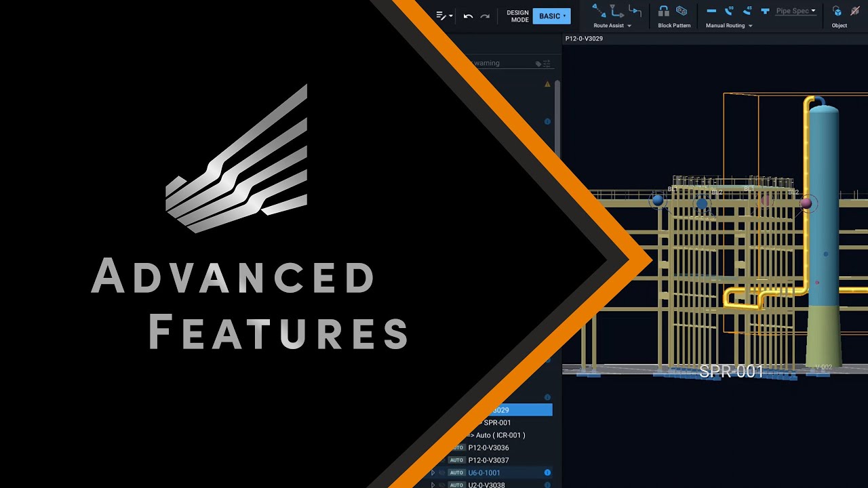Click the SPR-001 label in 3D view
The height and width of the screenshot is (488, 868).
click(x=732, y=371)
